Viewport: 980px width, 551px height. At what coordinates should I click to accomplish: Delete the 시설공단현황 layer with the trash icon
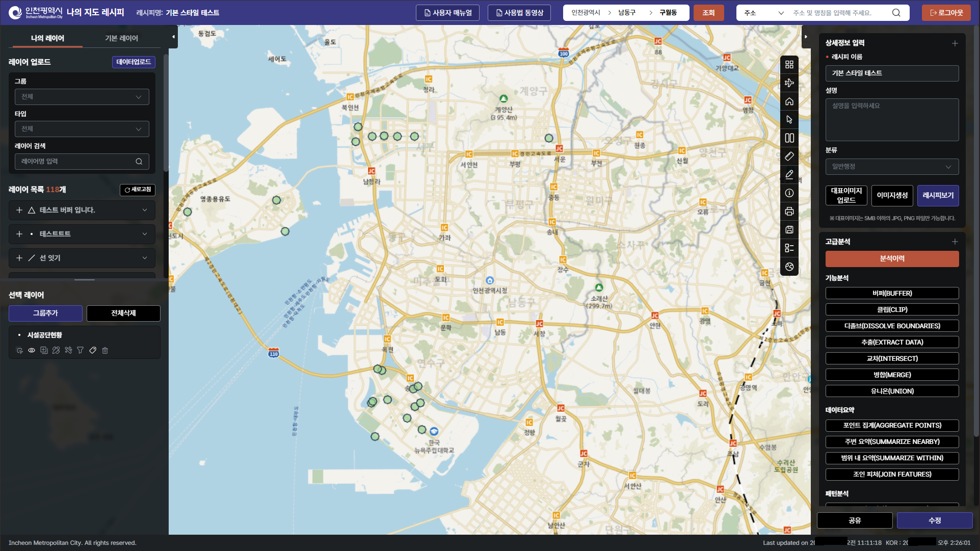[105, 350]
